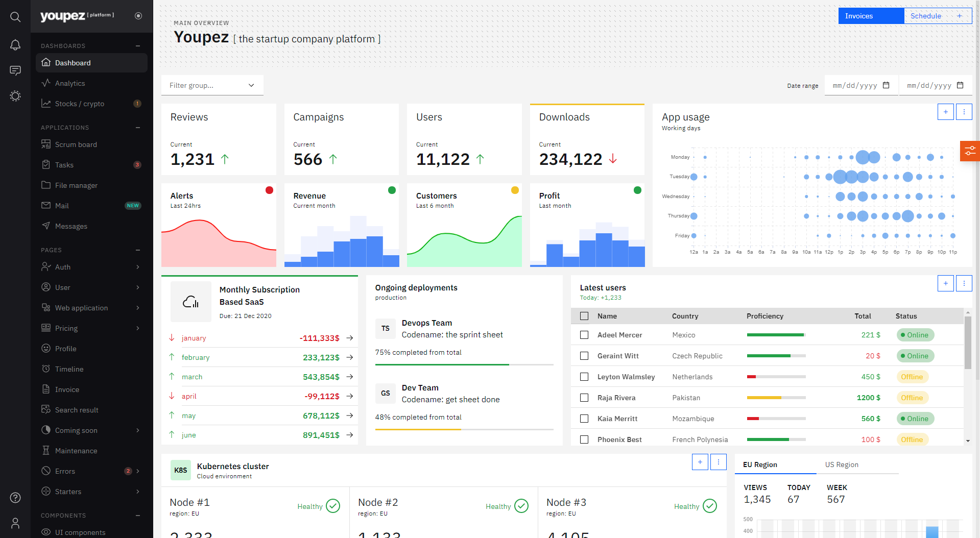Image resolution: width=980 pixels, height=538 pixels.
Task: Click Adeel Mercer proficiency bar
Action: 776,335
